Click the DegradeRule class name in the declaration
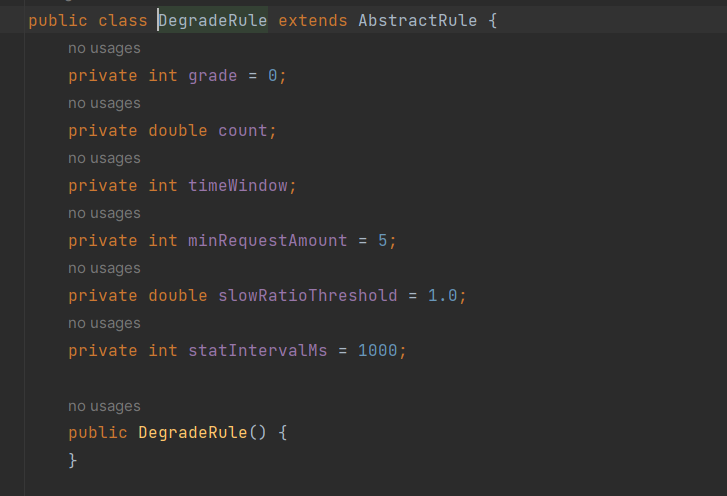This screenshot has height=496, width=727. 213,21
